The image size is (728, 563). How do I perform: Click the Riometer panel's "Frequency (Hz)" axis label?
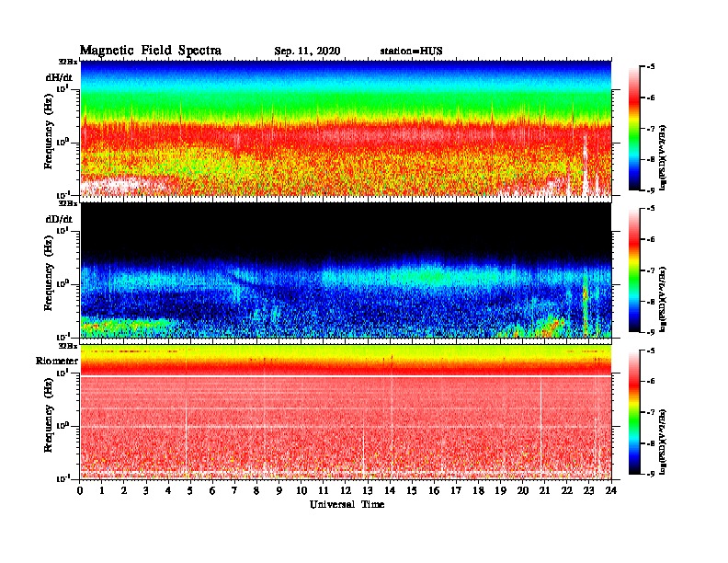[49, 415]
